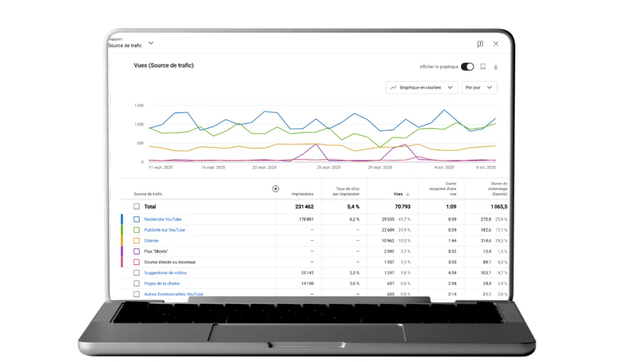The width and height of the screenshot is (644, 362).
Task: Select the Suggestions de vidéos checkbox
Action: click(136, 273)
